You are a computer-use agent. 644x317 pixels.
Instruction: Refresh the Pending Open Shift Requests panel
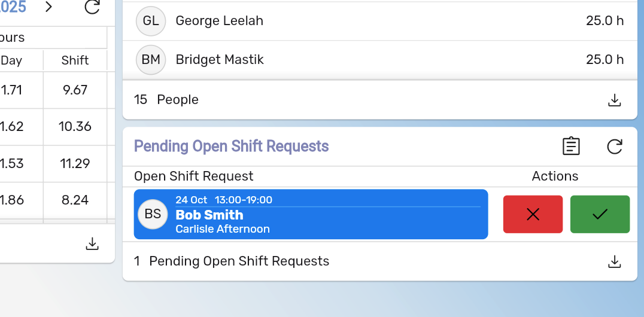coord(615,147)
